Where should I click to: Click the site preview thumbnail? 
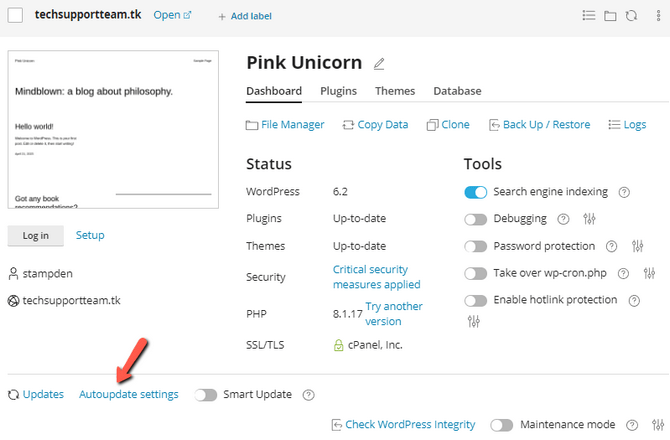point(113,130)
